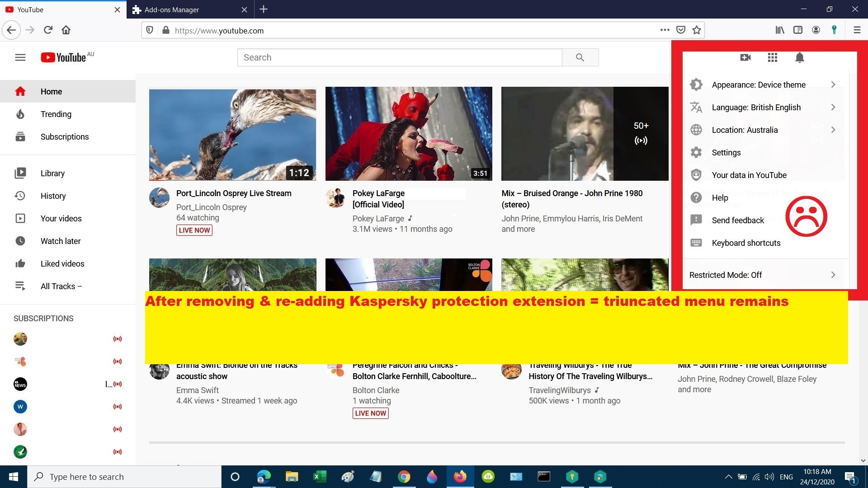Open Pokey LaFarge official video thumbnail
Viewport: 868px width, 488px height.
409,134
